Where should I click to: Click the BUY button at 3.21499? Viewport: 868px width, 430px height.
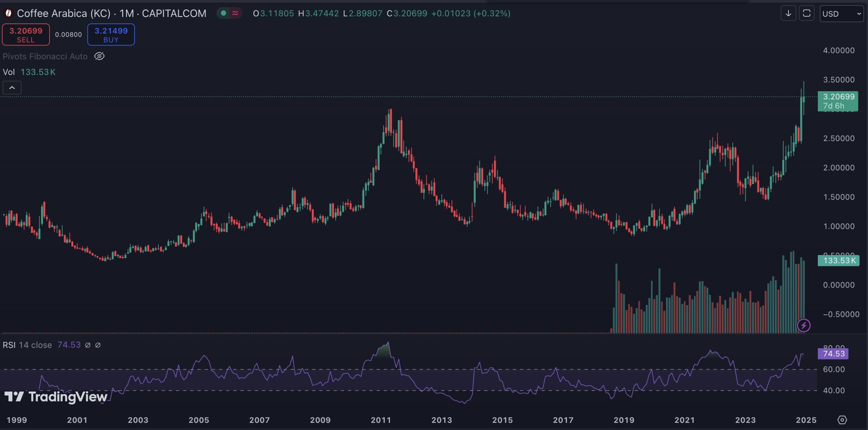pyautogui.click(x=111, y=34)
